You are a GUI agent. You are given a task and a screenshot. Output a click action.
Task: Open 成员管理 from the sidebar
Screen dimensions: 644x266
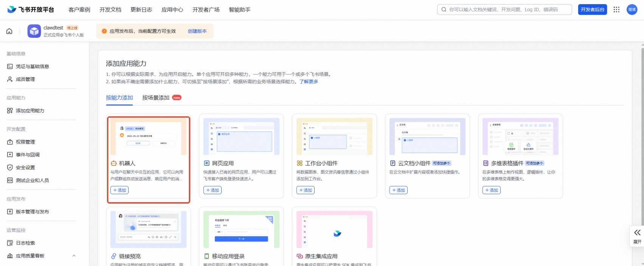(x=25, y=79)
